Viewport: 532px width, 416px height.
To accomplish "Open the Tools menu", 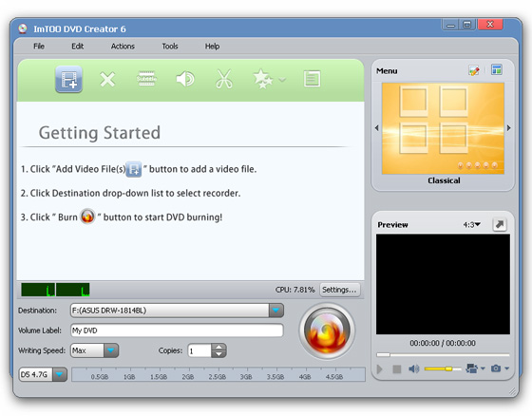I will click(x=170, y=47).
